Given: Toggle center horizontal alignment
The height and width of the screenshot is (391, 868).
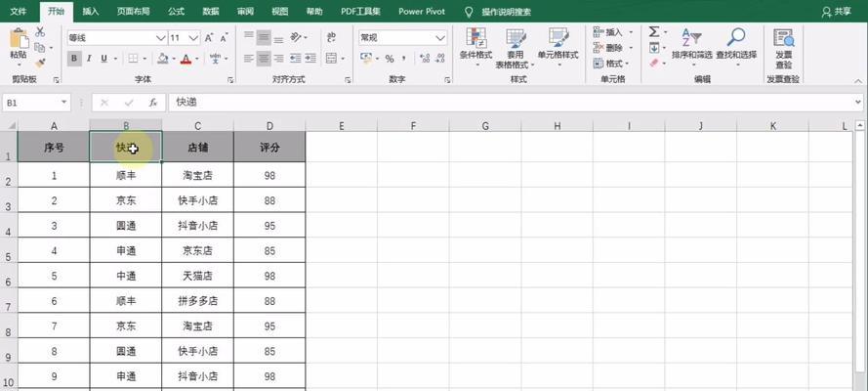Looking at the screenshot, I should (264, 58).
